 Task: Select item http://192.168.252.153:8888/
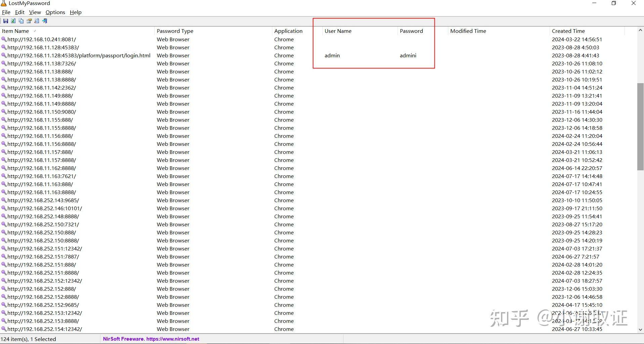click(x=43, y=321)
